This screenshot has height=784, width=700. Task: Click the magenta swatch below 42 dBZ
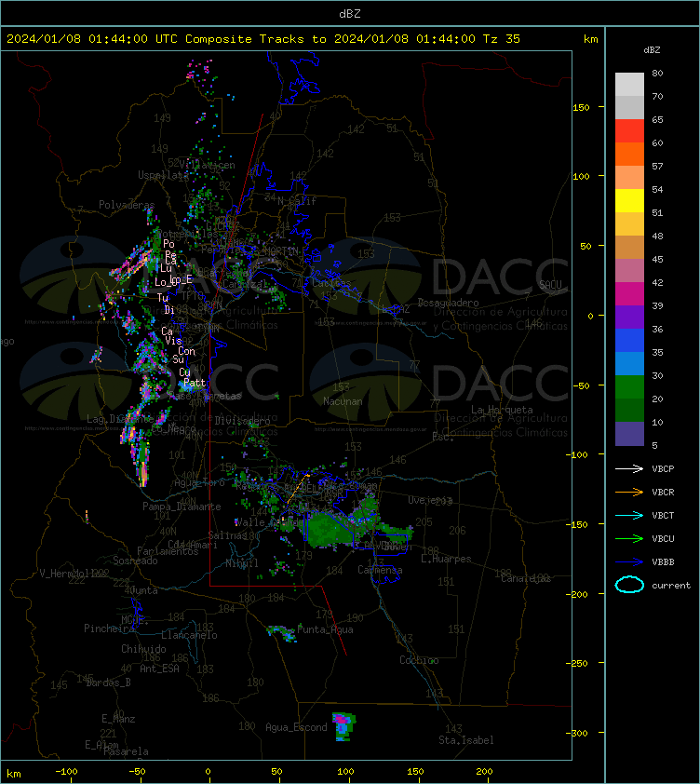tap(629, 293)
